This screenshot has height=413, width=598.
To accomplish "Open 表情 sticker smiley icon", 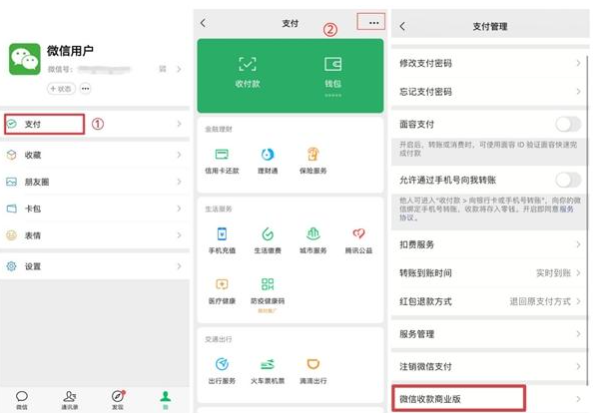I will click(12, 235).
